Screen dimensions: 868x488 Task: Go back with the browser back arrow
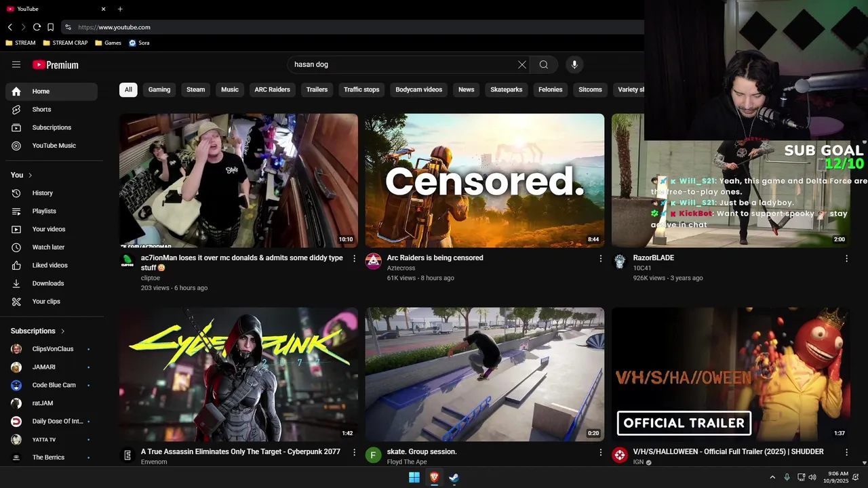(x=9, y=27)
